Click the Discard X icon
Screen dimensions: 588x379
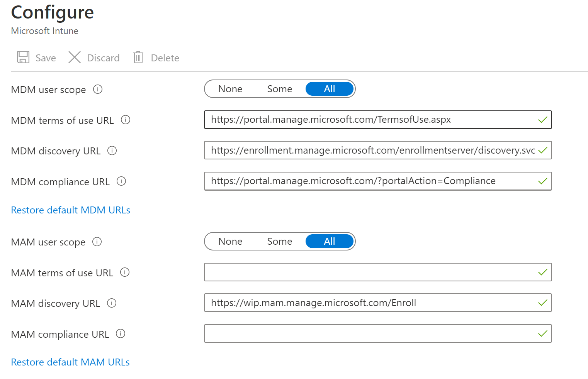tap(74, 58)
